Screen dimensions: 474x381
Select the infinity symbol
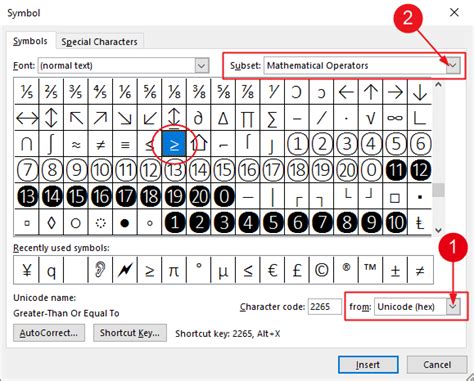click(x=395, y=118)
